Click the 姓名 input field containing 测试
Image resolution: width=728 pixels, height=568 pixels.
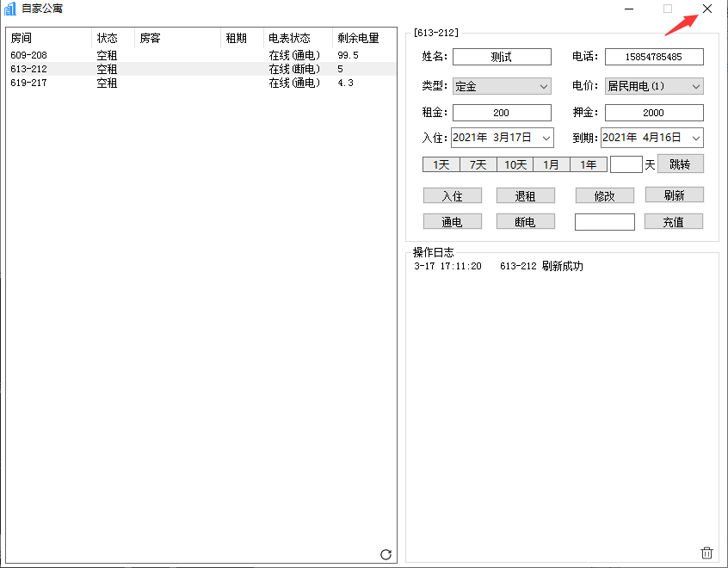(x=502, y=57)
